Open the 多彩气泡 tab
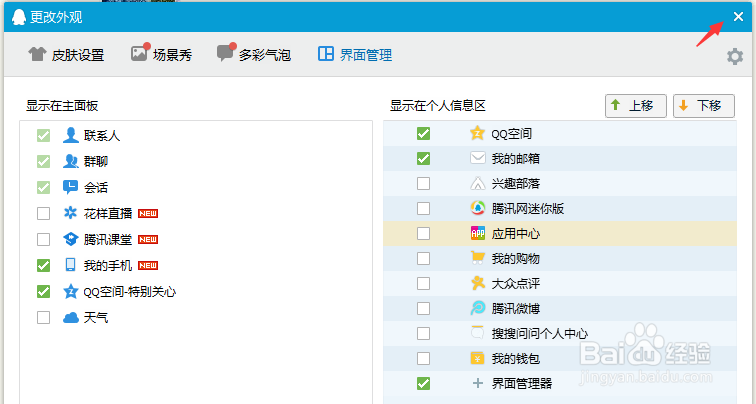The height and width of the screenshot is (404, 756). [254, 54]
